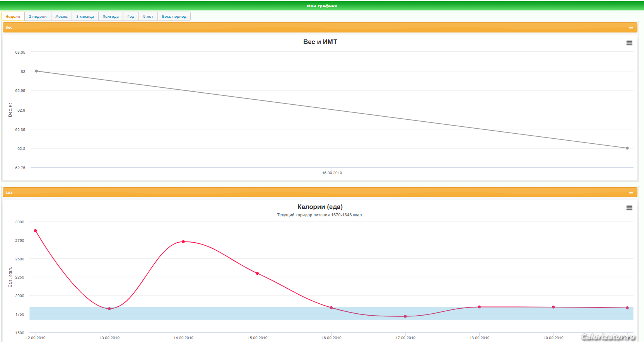Screen dimensions: 644x345
Task: Select the 2 недели tab
Action: [38, 17]
